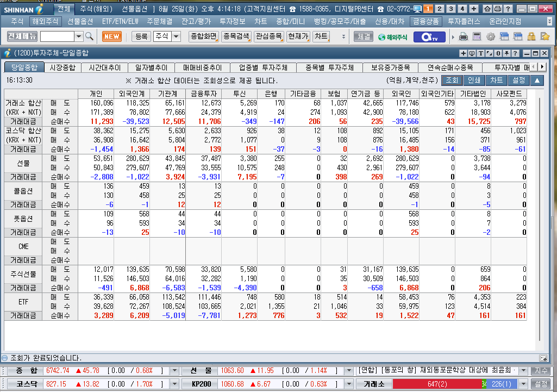Click plus icon in 1200 panel header
The width and height of the screenshot is (557, 392).
click(463, 53)
